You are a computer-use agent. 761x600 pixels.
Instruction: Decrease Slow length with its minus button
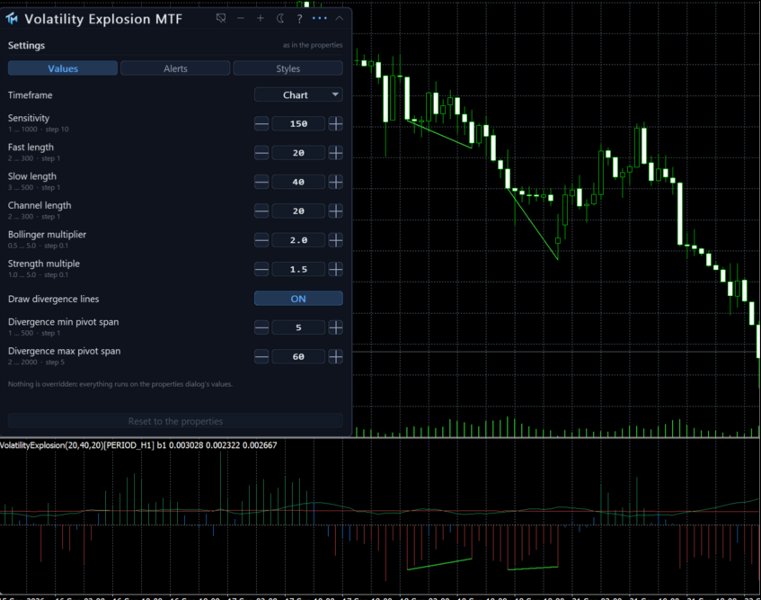pyautogui.click(x=261, y=182)
